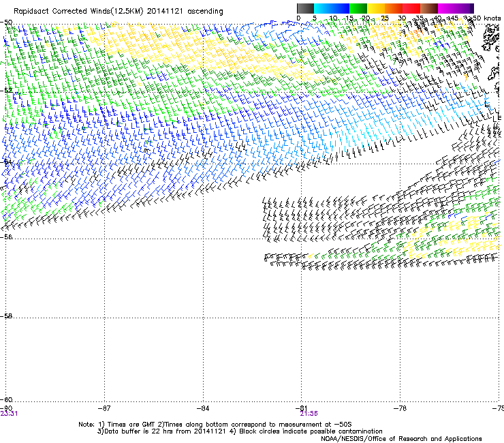
Task: Click the gray 0-5 knots color swatch
Action: click(x=305, y=8)
